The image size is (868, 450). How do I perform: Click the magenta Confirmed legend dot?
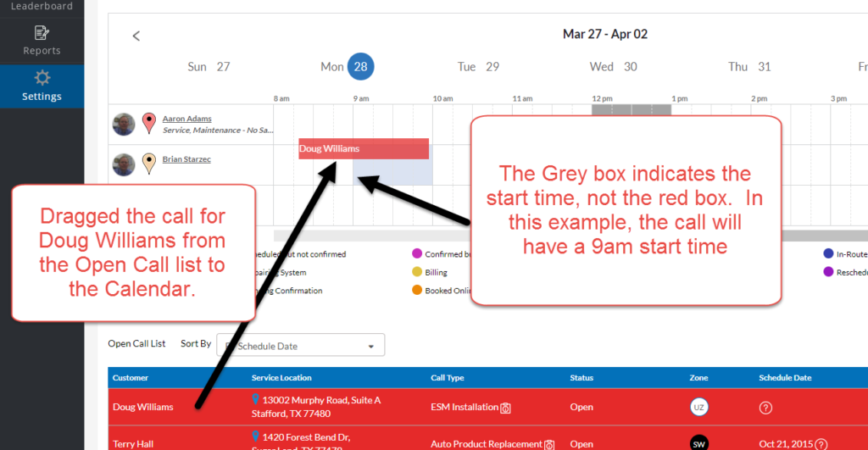(416, 253)
